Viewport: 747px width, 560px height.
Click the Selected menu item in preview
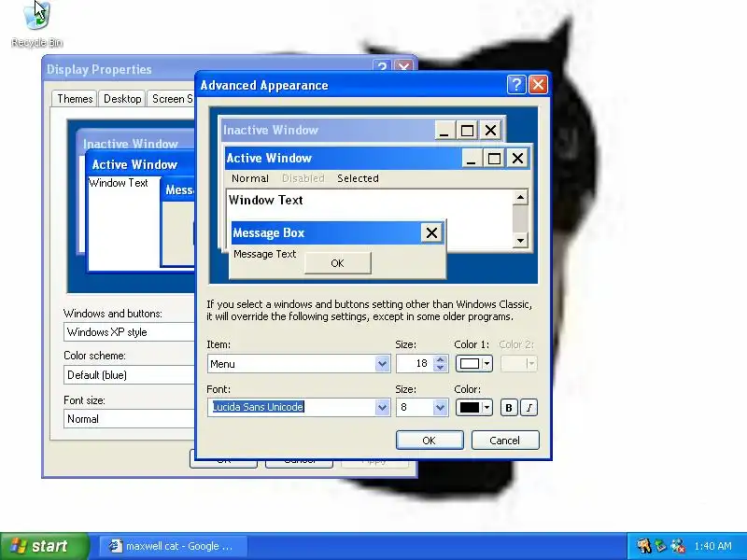(x=358, y=178)
